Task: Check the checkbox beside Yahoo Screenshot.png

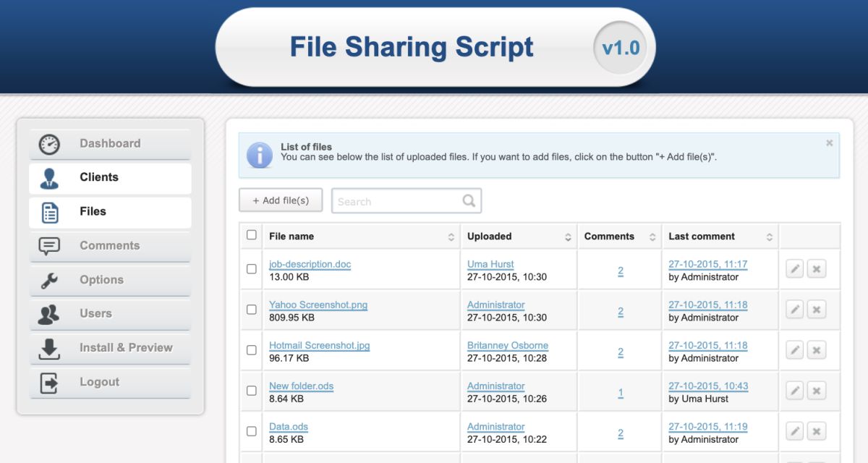Action: point(251,310)
